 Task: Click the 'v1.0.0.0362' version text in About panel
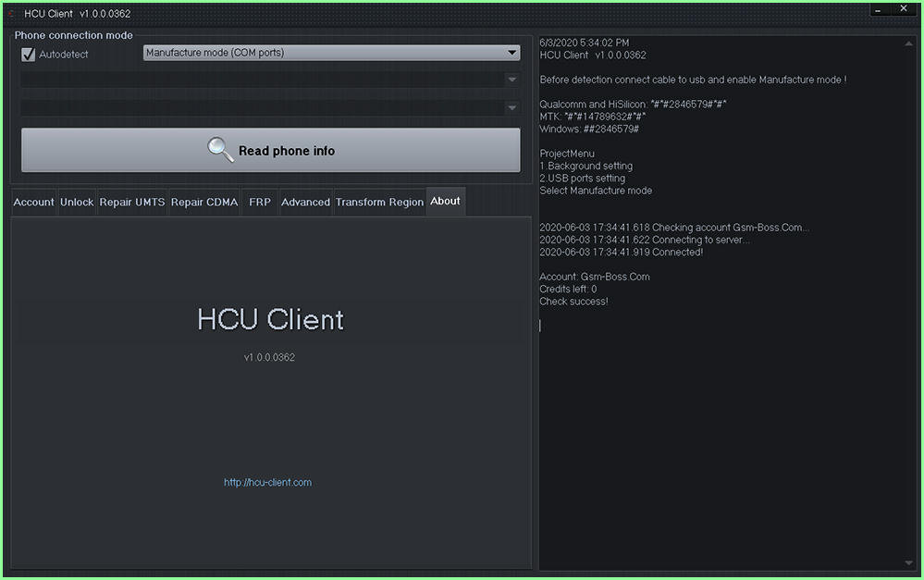[269, 357]
